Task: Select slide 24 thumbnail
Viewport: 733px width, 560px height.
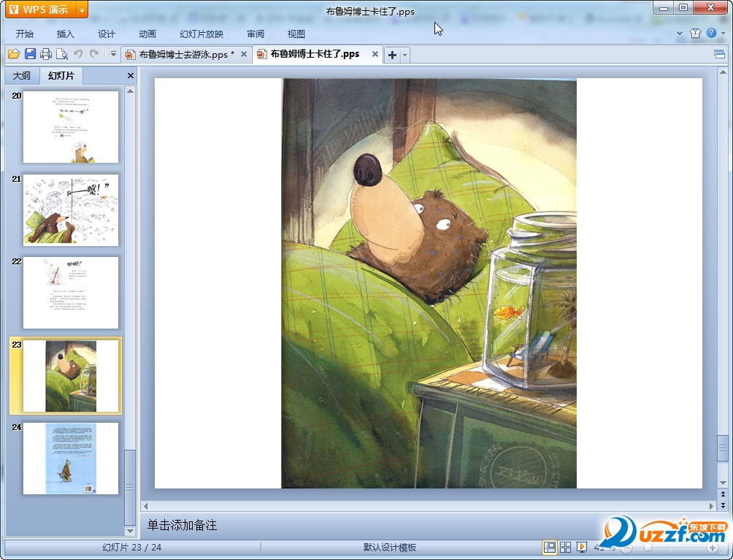Action: (x=71, y=459)
